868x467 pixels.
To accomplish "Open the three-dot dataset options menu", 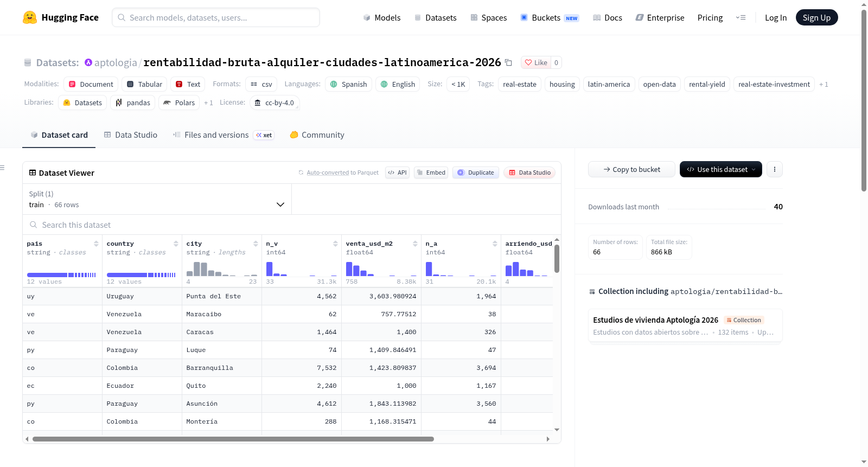I will click(775, 169).
